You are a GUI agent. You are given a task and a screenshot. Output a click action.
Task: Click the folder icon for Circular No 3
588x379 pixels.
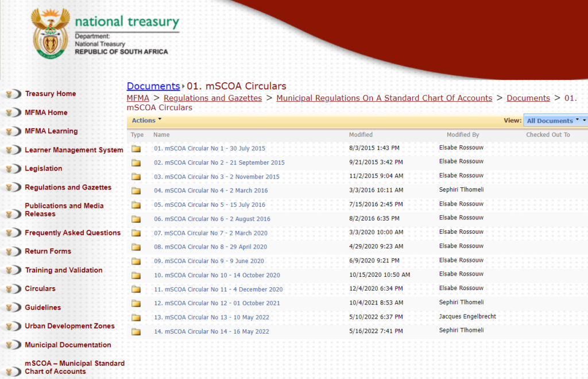pos(136,176)
